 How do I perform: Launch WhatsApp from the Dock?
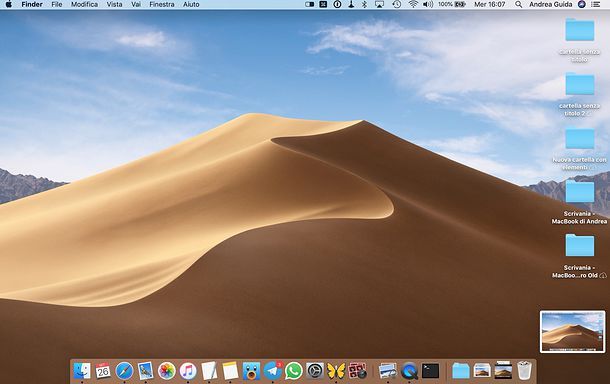[294, 371]
